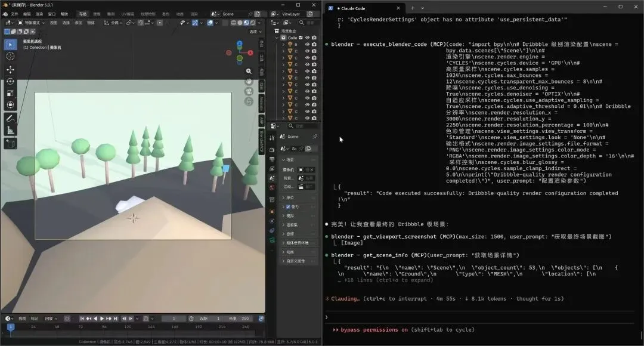The height and width of the screenshot is (346, 644).
Task: Open the View Layer properties tab
Action: click(x=271, y=169)
